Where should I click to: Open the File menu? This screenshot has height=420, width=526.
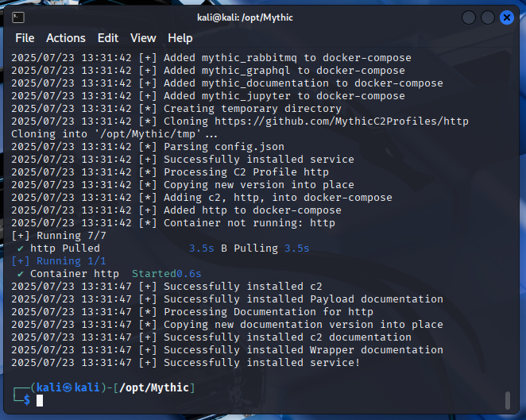[x=25, y=38]
